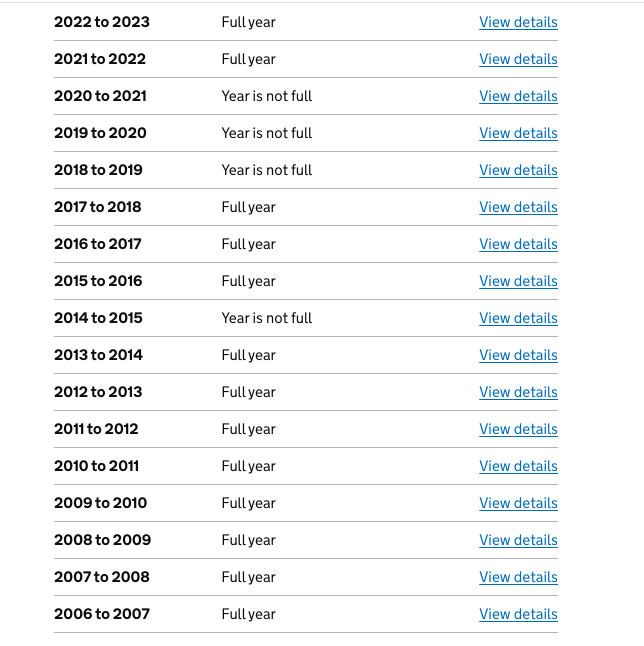Open View details for 2022 to 2023

(x=518, y=22)
